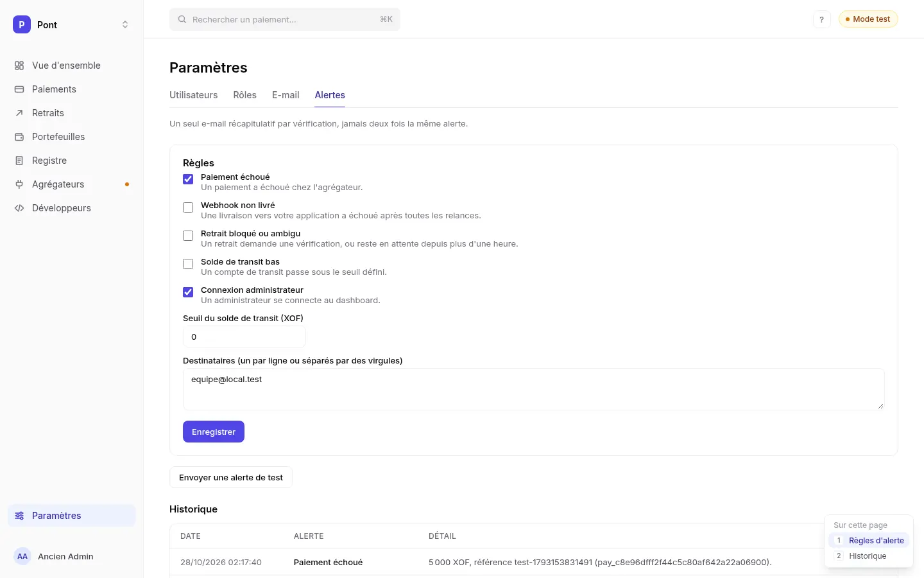Image resolution: width=924 pixels, height=578 pixels.
Task: Click the Portefeuilles wallet icon
Action: tap(19, 137)
